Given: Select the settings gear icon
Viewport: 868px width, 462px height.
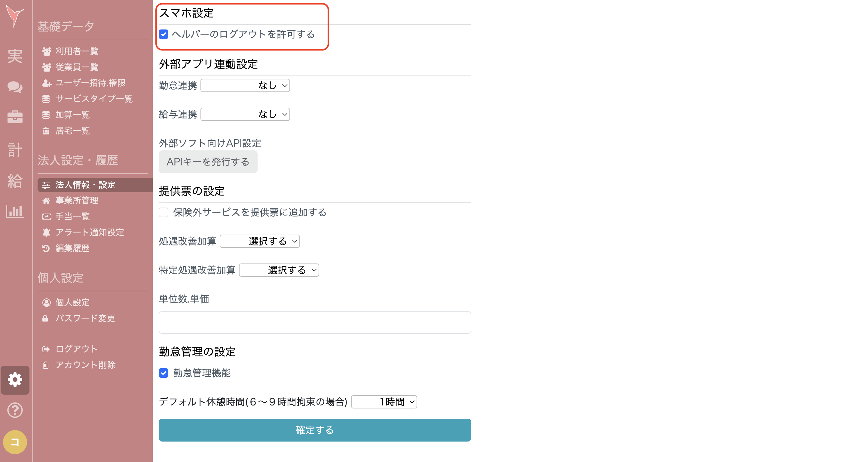Looking at the screenshot, I should tap(15, 380).
